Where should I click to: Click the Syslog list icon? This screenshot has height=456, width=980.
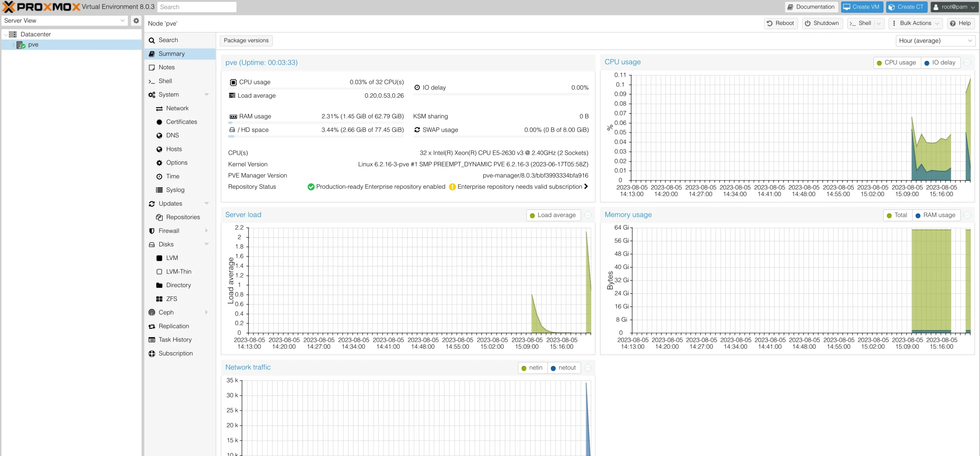pos(159,190)
